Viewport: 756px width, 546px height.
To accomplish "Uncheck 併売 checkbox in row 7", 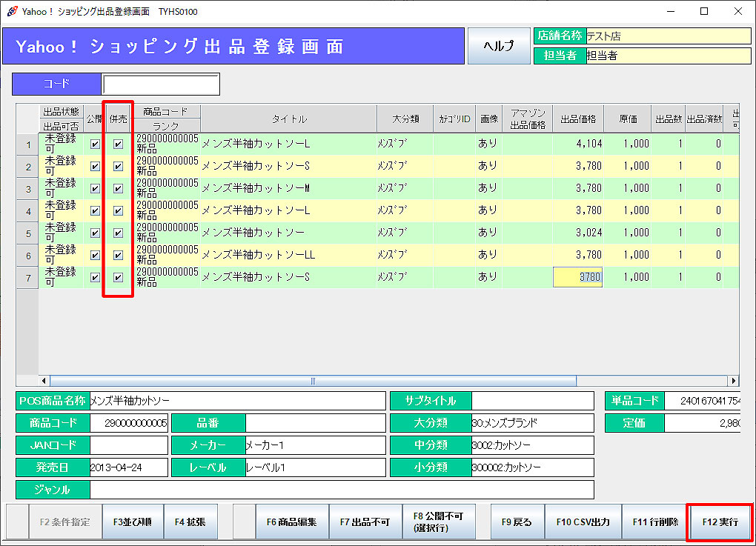I will click(118, 278).
